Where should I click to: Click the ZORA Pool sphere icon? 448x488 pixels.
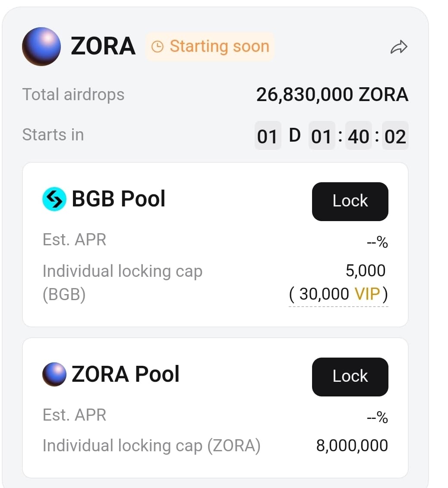[x=54, y=374]
